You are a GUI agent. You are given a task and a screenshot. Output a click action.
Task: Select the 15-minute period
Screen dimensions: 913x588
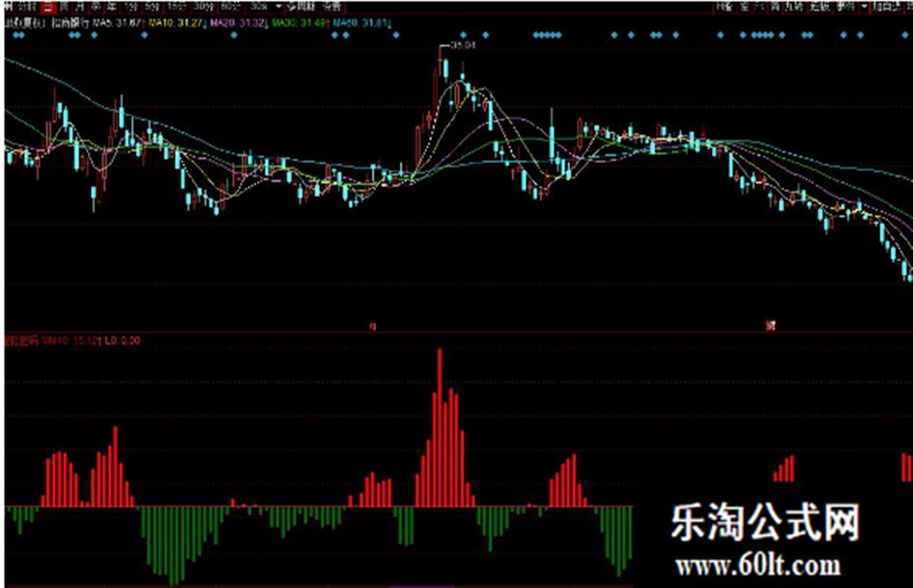[175, 7]
